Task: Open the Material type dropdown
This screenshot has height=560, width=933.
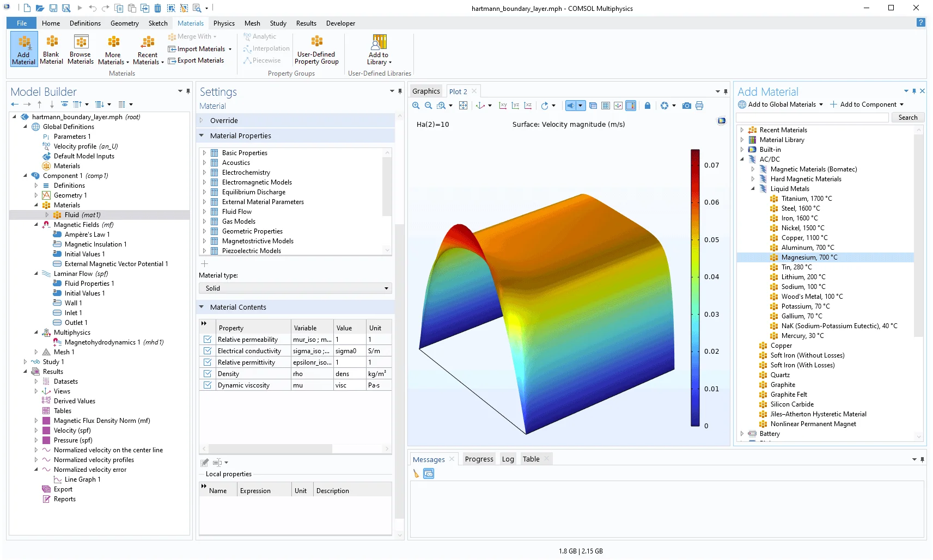Action: [x=295, y=288]
